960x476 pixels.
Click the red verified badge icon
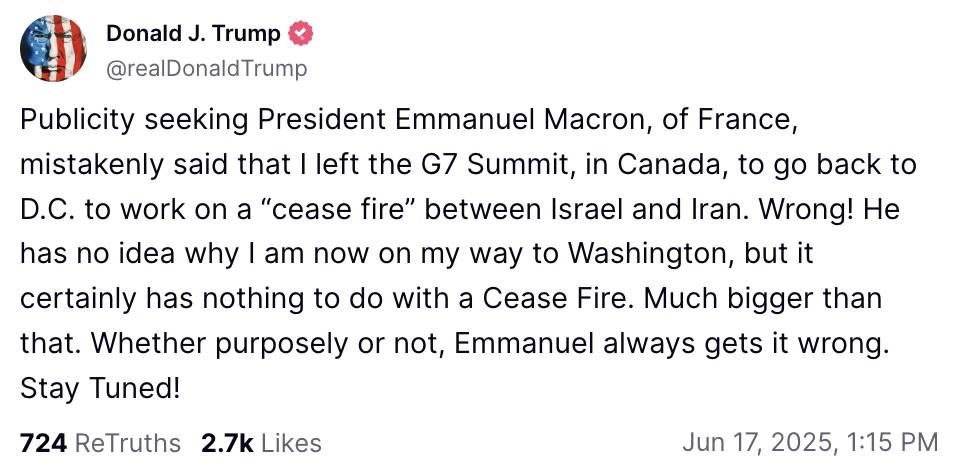300,34
